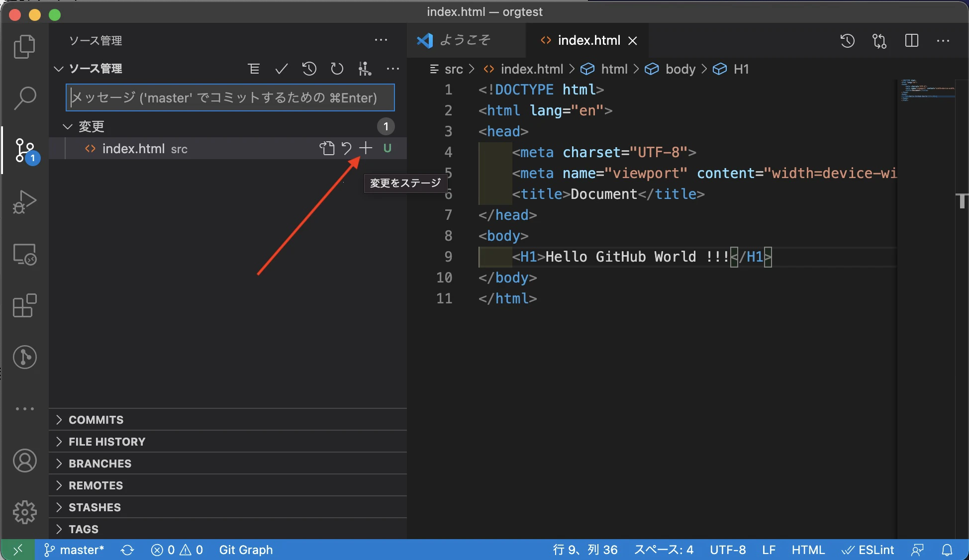The width and height of the screenshot is (969, 560).
Task: Open the Extensions view
Action: 24,305
